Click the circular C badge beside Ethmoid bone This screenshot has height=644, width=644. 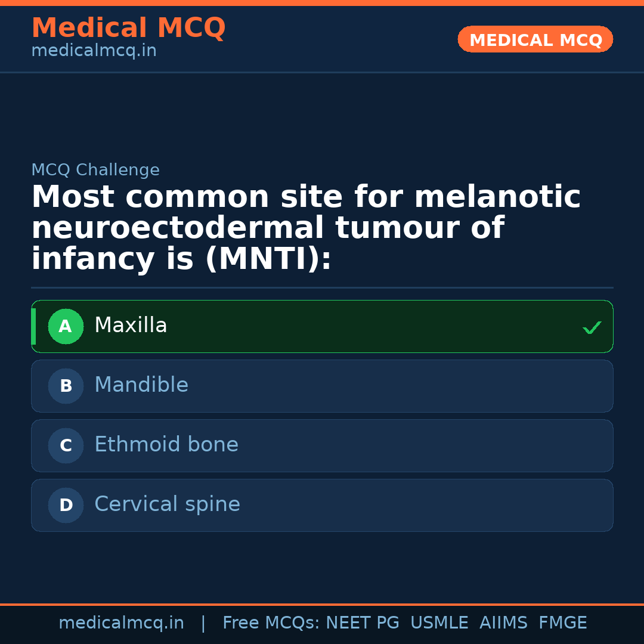pos(66,445)
